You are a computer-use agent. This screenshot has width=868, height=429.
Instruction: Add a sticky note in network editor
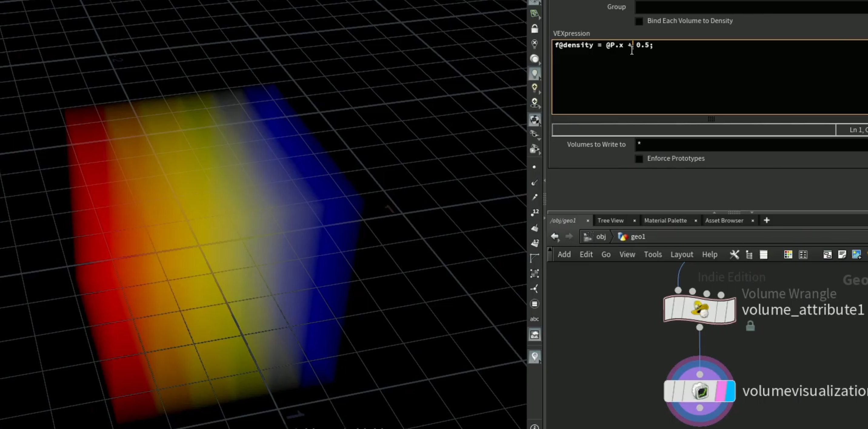842,254
